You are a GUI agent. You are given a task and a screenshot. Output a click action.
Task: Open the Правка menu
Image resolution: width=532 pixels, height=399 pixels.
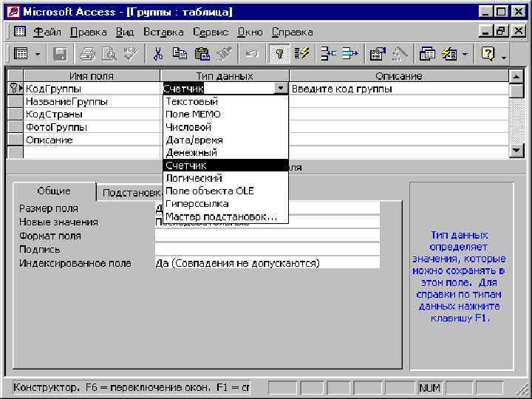point(88,33)
